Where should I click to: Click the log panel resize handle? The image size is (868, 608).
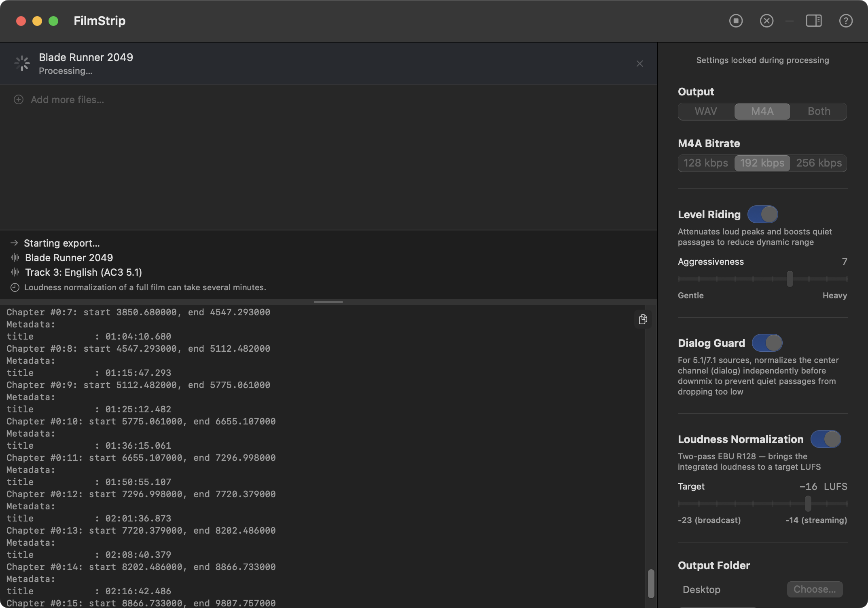[328, 302]
